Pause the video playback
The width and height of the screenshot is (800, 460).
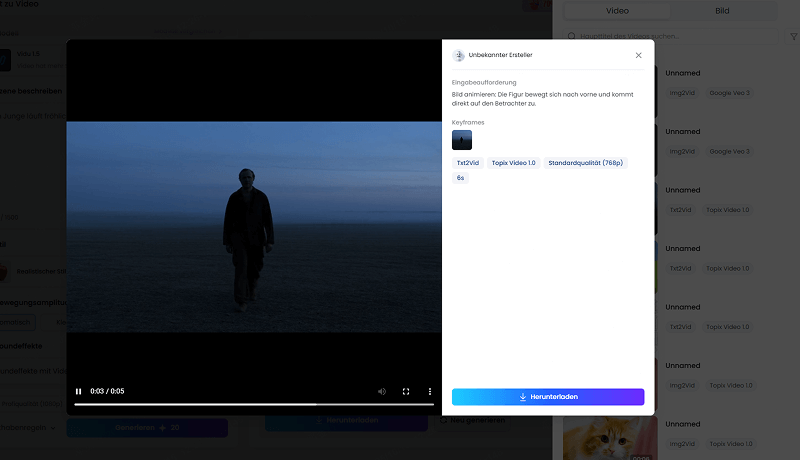(79, 391)
